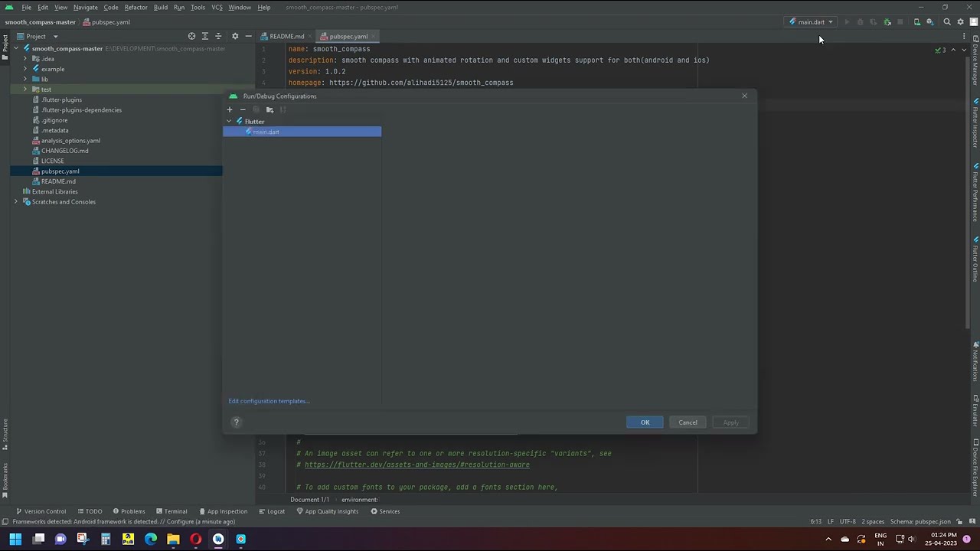Viewport: 980px width, 551px height.
Task: Add a new run configuration with plus icon
Action: click(x=229, y=109)
